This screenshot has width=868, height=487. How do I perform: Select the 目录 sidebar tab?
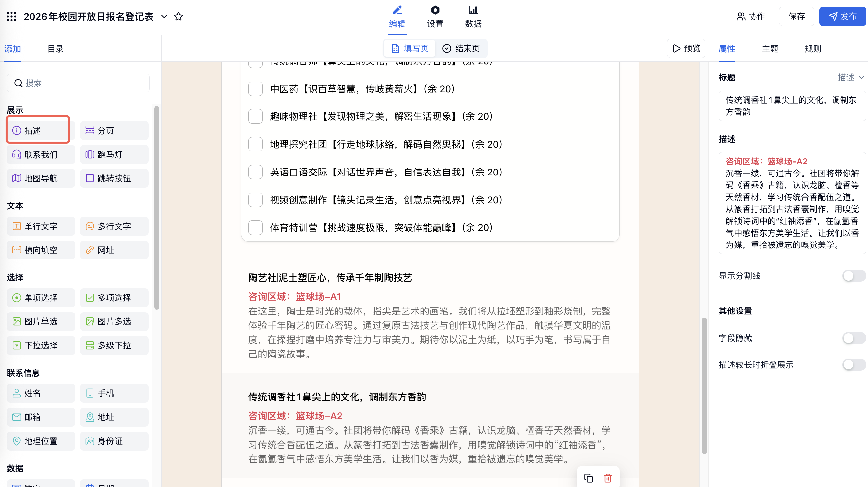[56, 49]
